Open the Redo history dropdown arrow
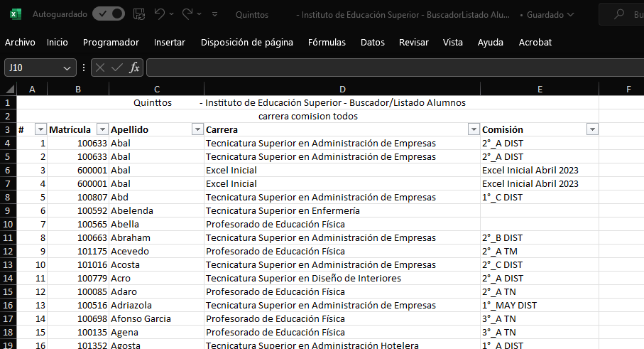 coord(200,14)
